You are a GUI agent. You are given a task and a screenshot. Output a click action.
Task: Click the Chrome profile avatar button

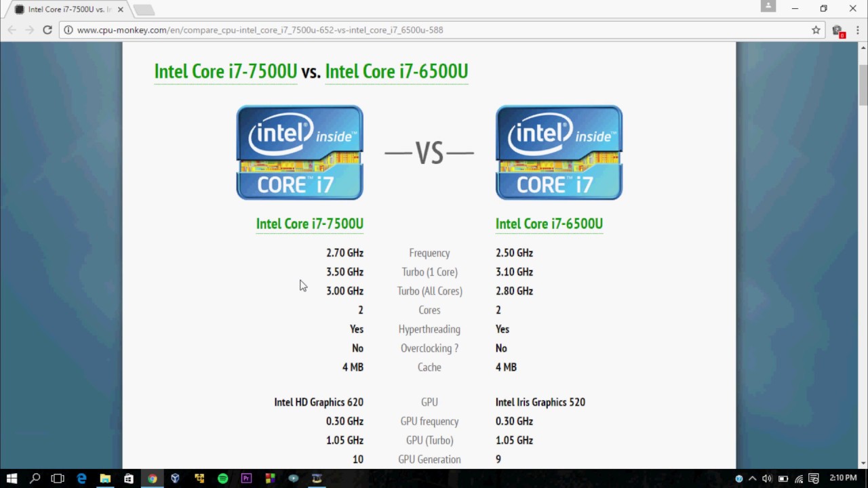(x=768, y=6)
